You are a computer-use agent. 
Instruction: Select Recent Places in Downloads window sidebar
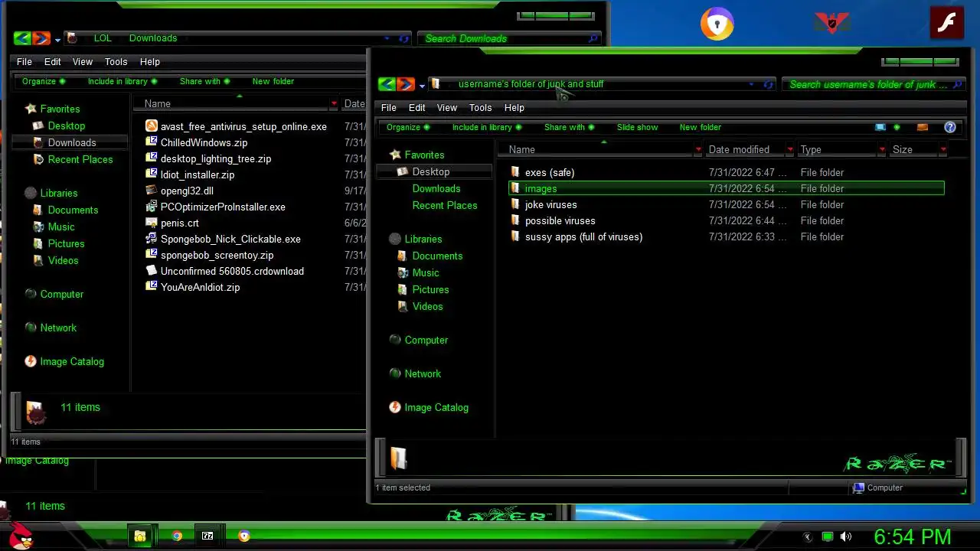click(80, 159)
